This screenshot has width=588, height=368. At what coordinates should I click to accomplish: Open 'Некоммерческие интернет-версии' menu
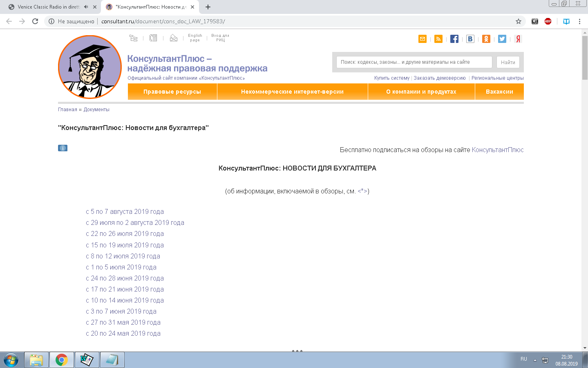click(292, 92)
